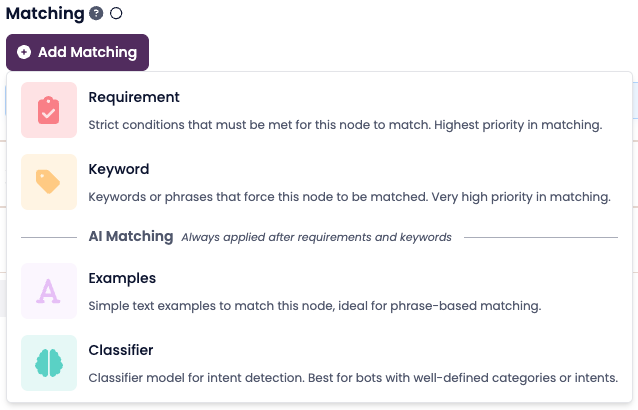
Task: Click the help question mark beside Matching
Action: [96, 14]
